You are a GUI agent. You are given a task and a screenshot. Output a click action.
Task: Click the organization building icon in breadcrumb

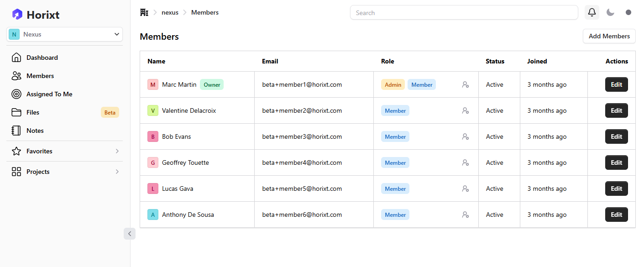[x=144, y=12]
